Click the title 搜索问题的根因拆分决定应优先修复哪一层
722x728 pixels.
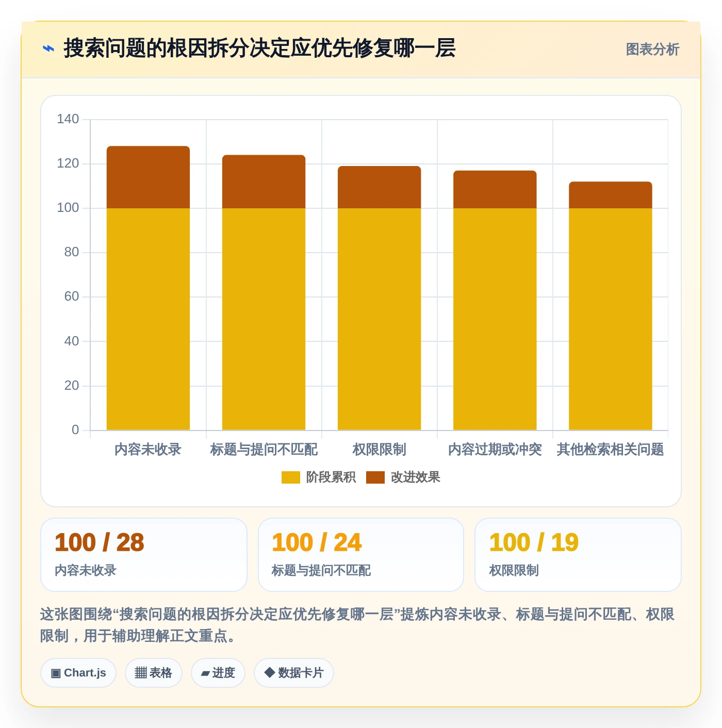click(259, 48)
